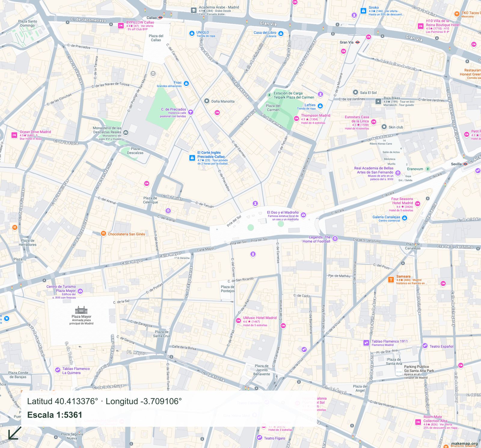Click Four Seasons Hotel Madrid icon
481x448 pixels.
417,204
